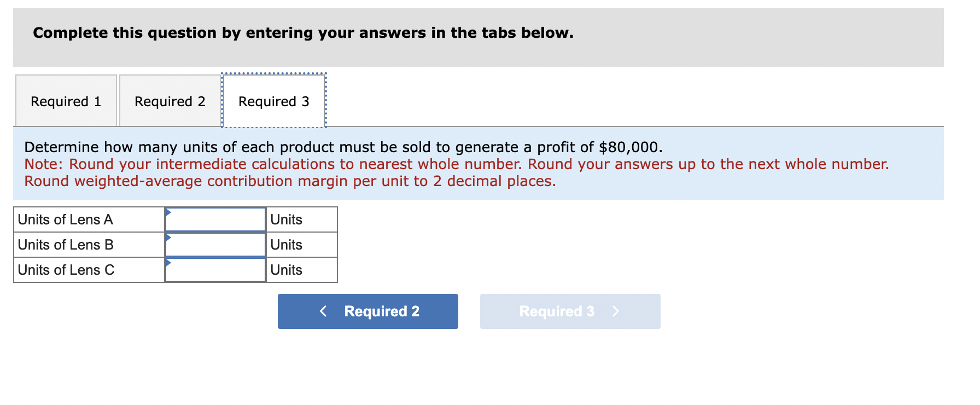The height and width of the screenshot is (405, 980).
Task: Switch to the Required 2 tab
Action: tap(170, 101)
